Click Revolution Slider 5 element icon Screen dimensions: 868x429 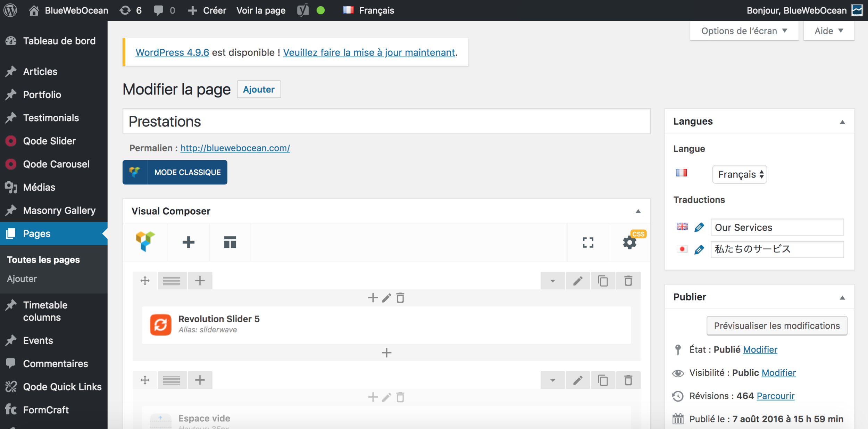pos(160,324)
